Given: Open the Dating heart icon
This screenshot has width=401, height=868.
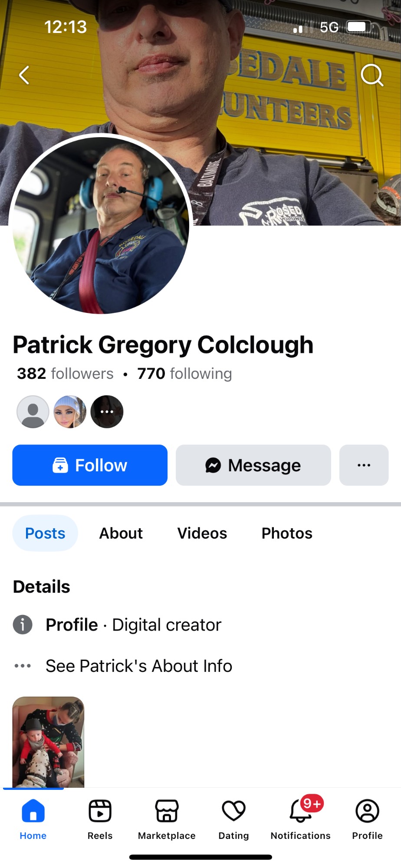Looking at the screenshot, I should pos(233,811).
